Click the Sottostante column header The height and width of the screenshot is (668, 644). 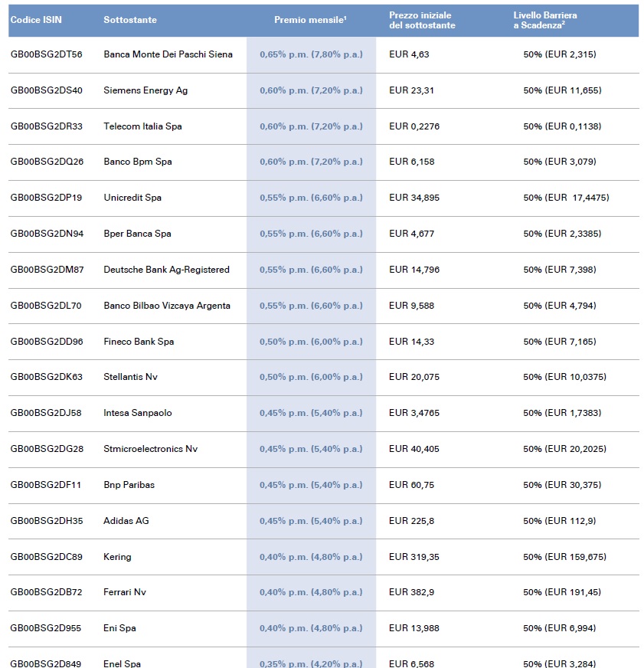(130, 20)
